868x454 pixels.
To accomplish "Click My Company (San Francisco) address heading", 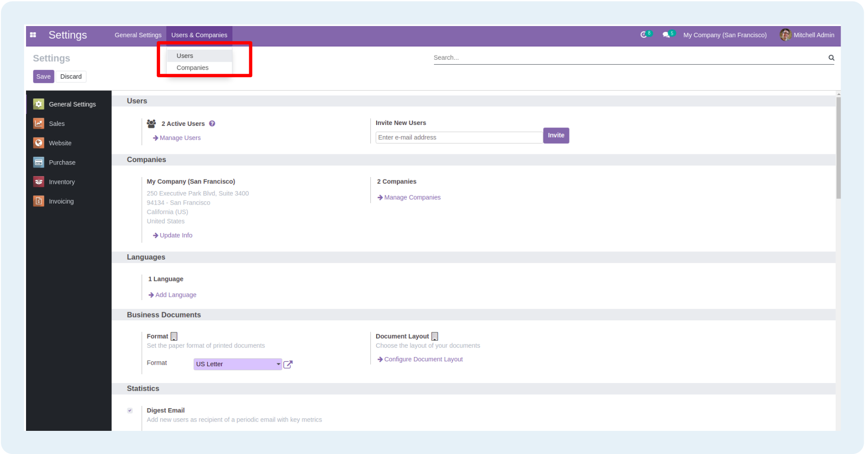I will pos(191,181).
